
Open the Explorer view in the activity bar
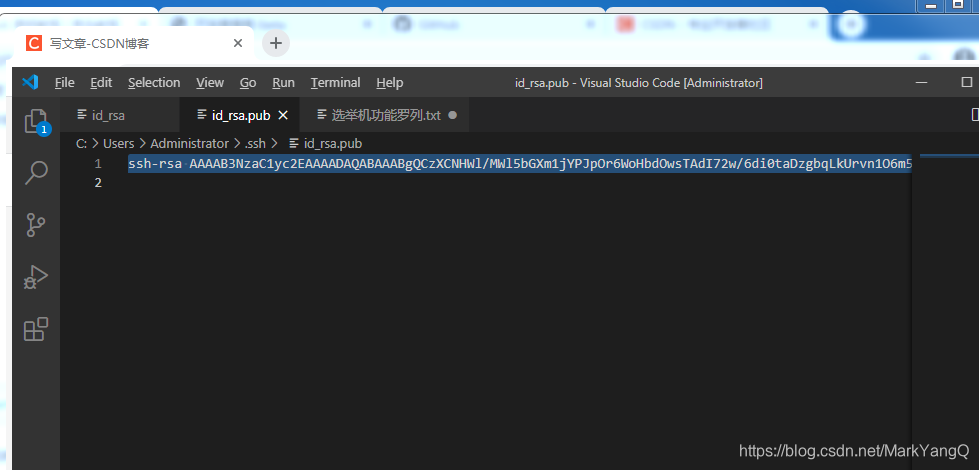point(36,121)
